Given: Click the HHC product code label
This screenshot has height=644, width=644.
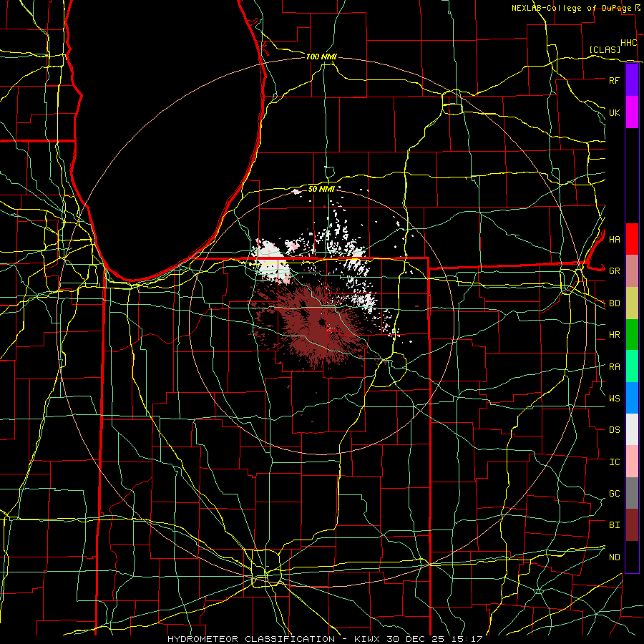Looking at the screenshot, I should (x=628, y=43).
